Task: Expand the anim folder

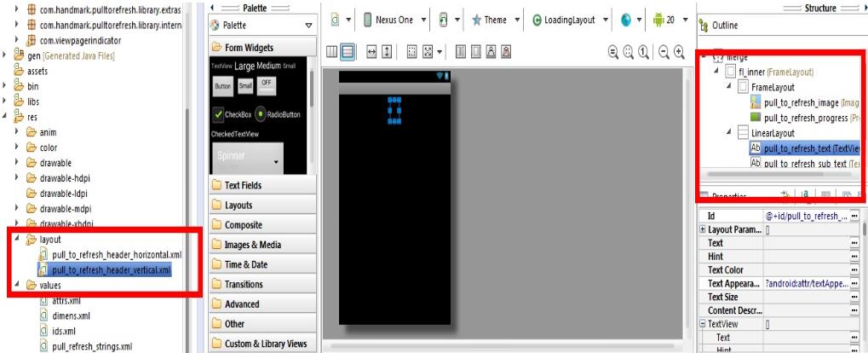Action: (x=17, y=132)
